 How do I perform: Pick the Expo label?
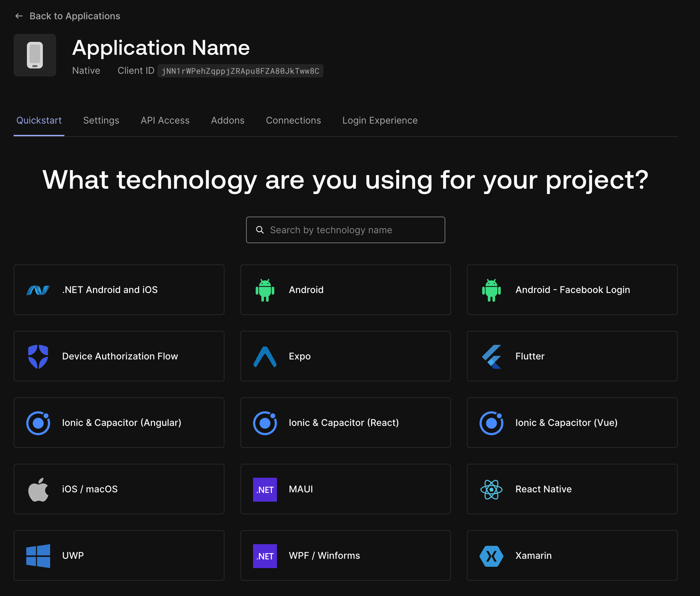(300, 356)
